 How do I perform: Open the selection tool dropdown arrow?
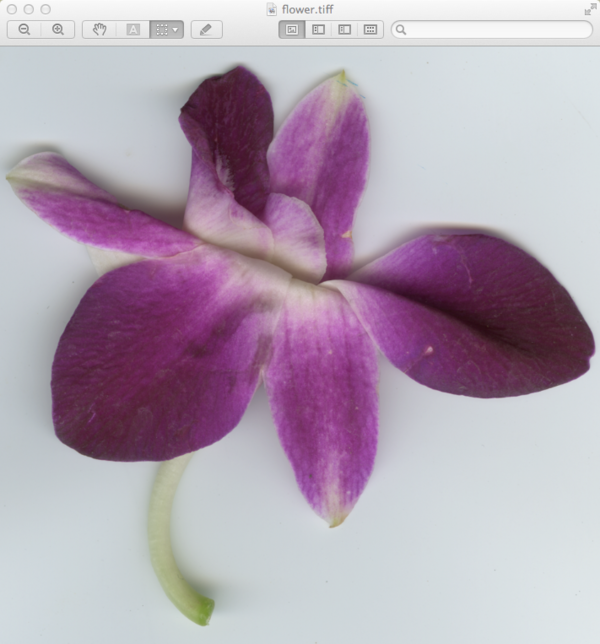177,30
